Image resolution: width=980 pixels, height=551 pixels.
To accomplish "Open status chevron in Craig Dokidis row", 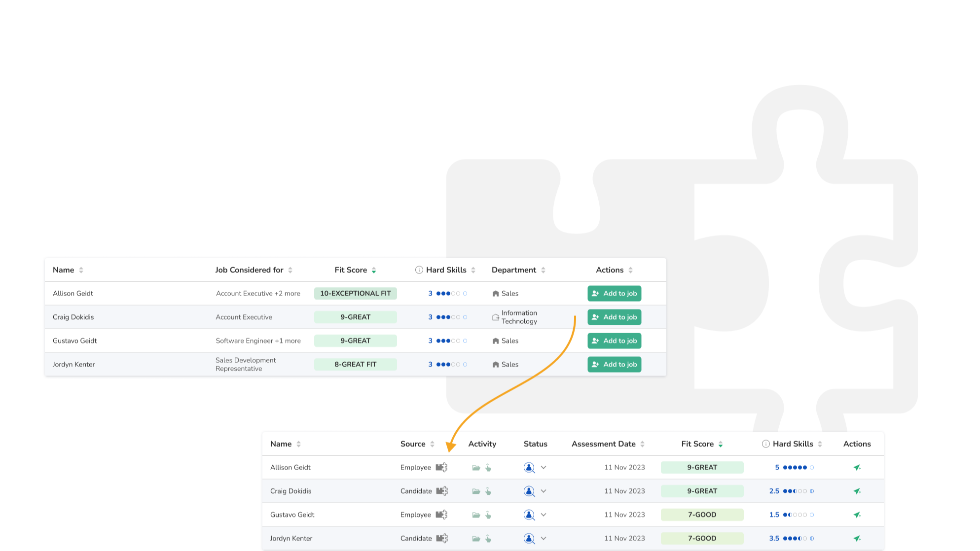I will tap(544, 491).
